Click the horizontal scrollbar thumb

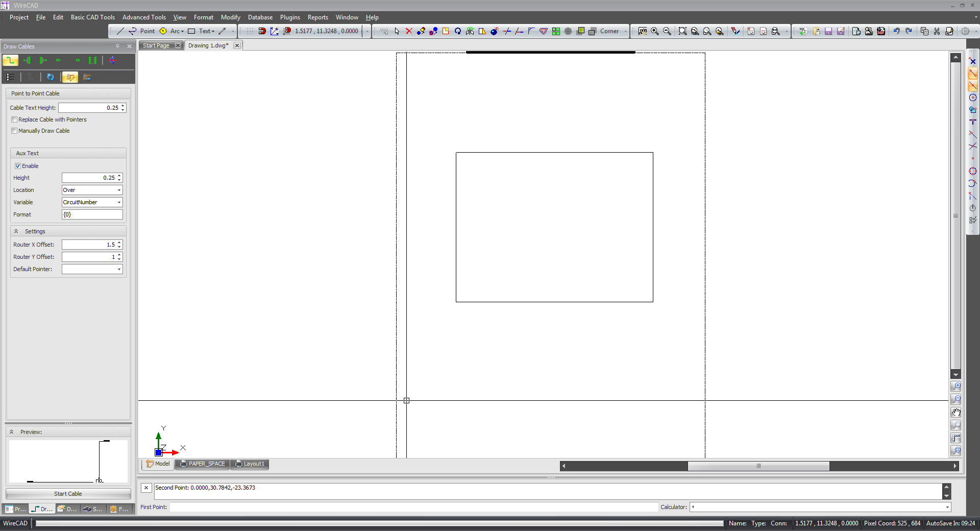(x=758, y=466)
